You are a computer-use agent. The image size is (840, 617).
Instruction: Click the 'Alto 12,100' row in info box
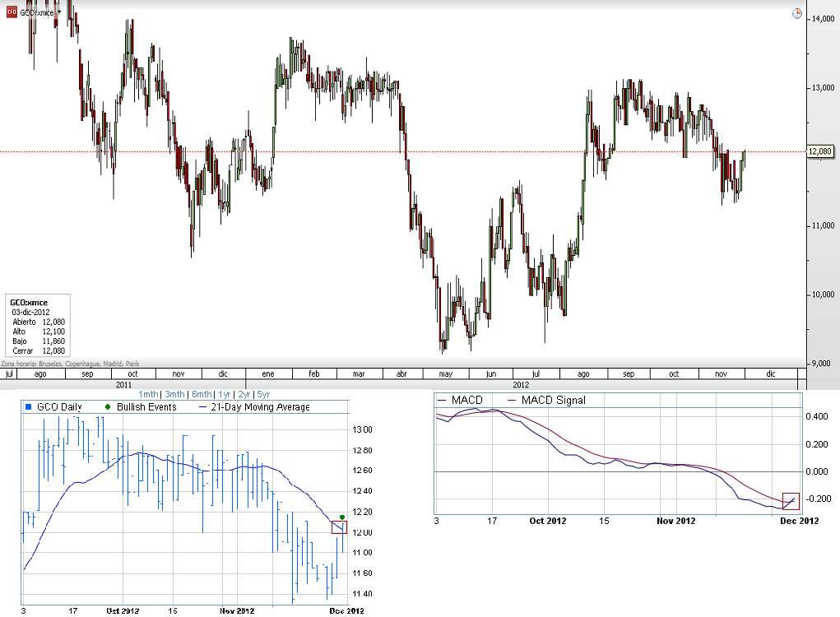tap(39, 332)
